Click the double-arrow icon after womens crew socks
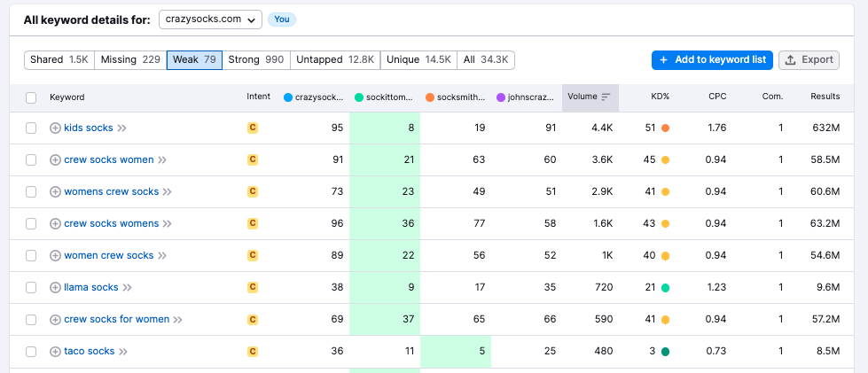Image resolution: width=868 pixels, height=373 pixels. tap(168, 192)
